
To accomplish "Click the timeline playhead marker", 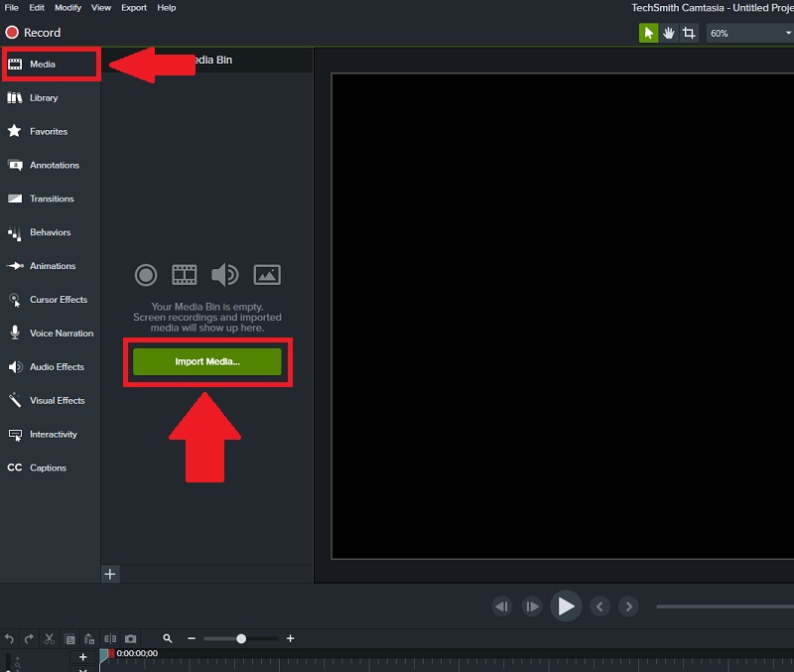I will pyautogui.click(x=105, y=654).
